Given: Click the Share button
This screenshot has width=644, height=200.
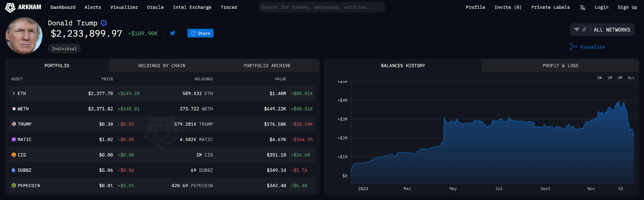Looking at the screenshot, I should pyautogui.click(x=200, y=33).
